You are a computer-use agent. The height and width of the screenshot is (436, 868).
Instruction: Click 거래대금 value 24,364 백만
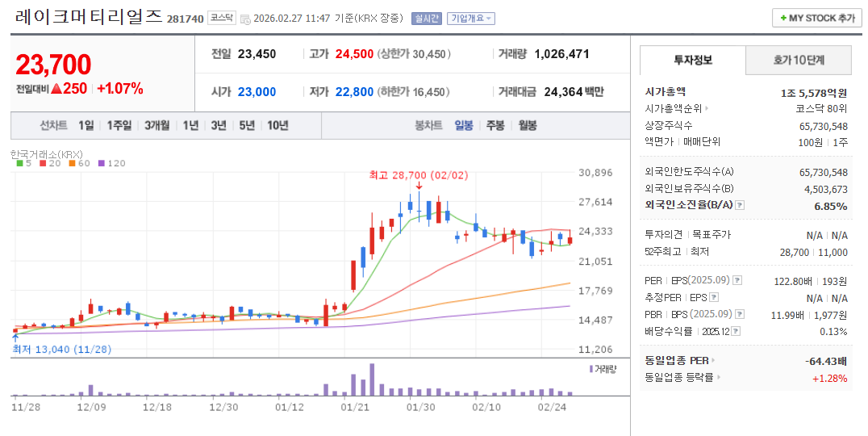pyautogui.click(x=574, y=92)
